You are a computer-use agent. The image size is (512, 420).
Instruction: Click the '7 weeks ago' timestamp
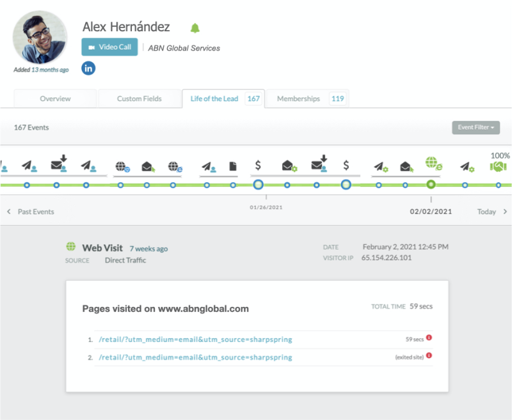click(x=148, y=249)
